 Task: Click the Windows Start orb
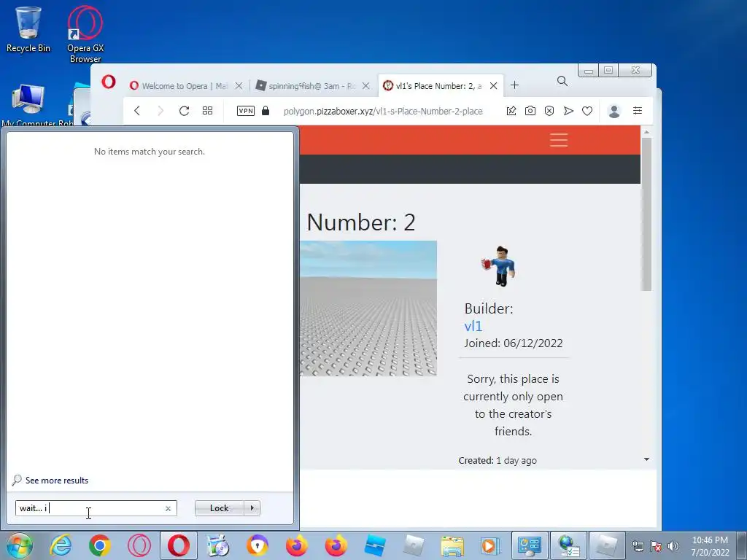[x=19, y=545]
